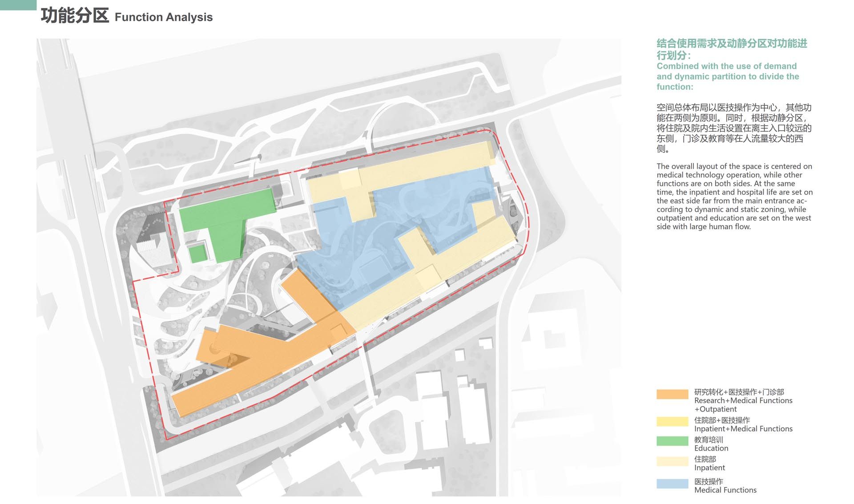The width and height of the screenshot is (854, 504).
Task: Click the '功能分区' Chinese heading
Action: [x=75, y=16]
